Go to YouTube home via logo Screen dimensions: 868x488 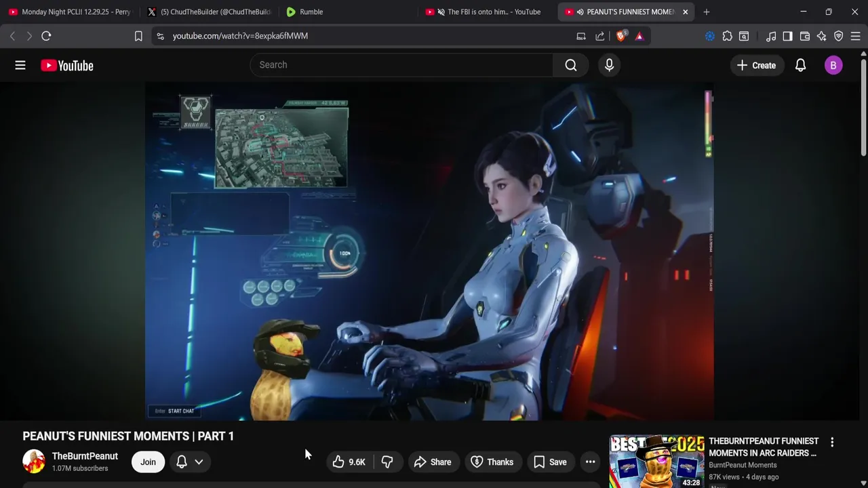tap(67, 66)
